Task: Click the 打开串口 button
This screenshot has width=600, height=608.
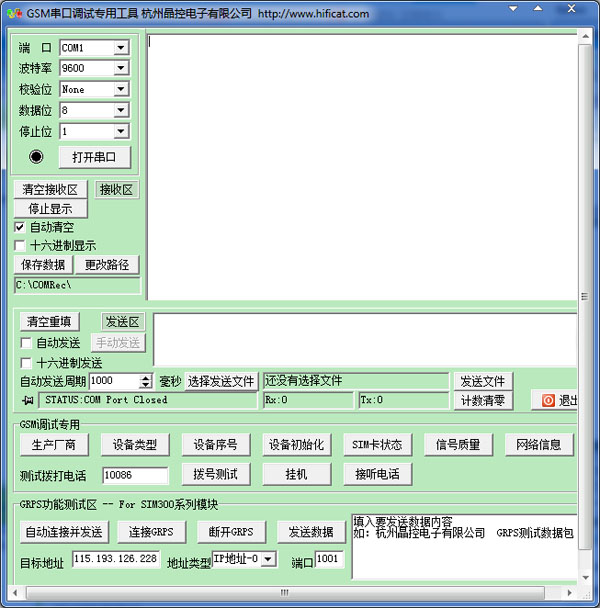Action: coord(95,157)
